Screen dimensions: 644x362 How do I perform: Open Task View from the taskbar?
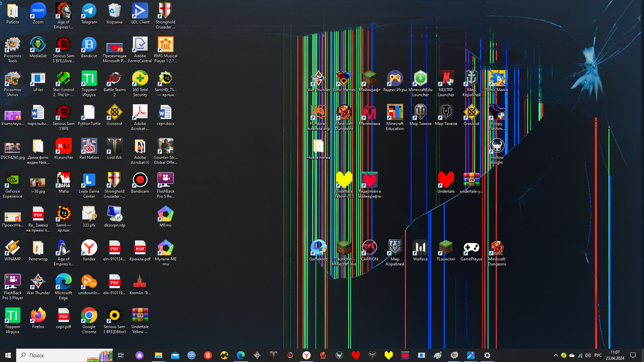coord(121,355)
